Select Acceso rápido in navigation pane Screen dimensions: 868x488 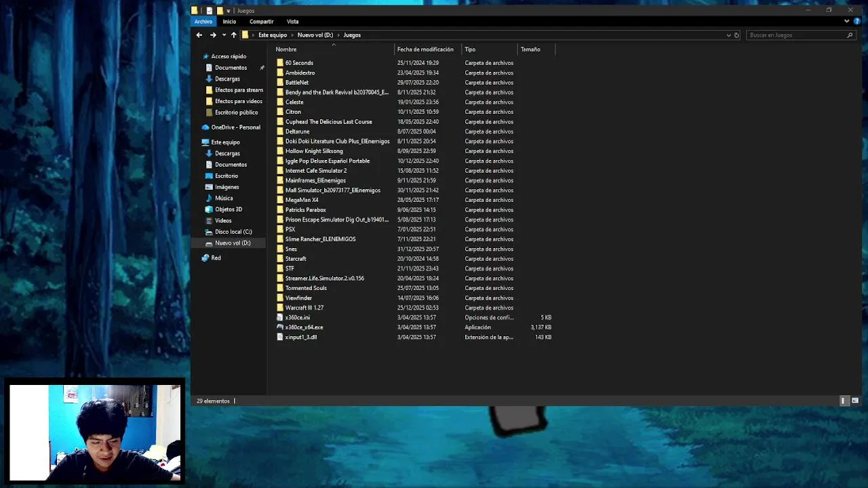229,56
